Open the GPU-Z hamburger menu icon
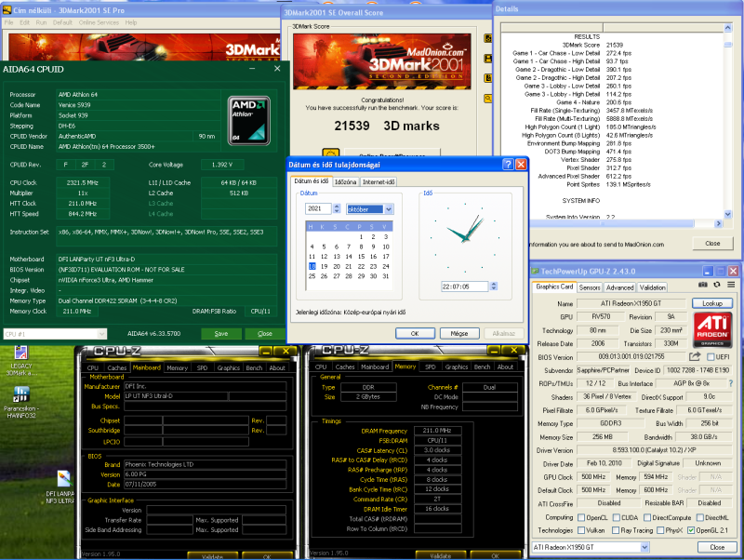The width and height of the screenshot is (744, 560). click(x=731, y=285)
